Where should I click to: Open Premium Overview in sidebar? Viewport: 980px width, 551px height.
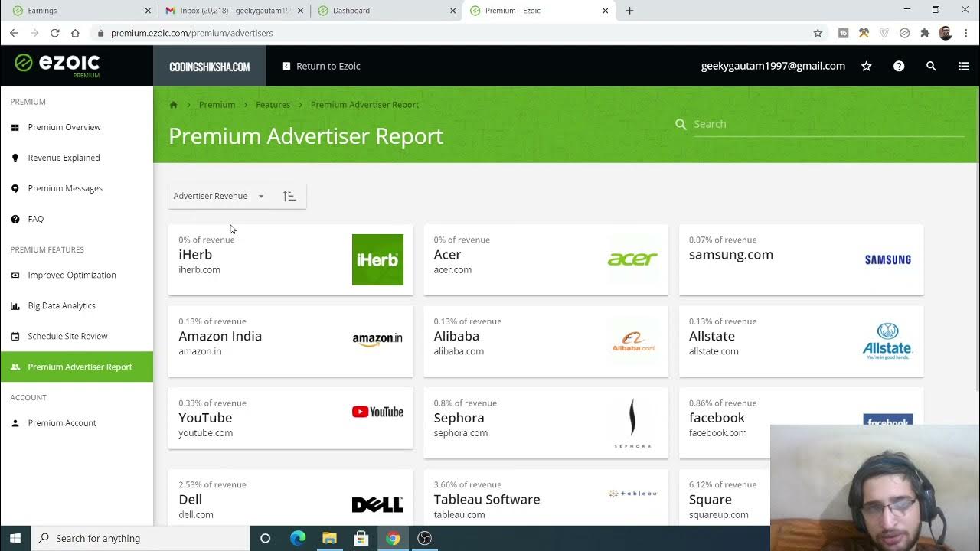pos(64,127)
